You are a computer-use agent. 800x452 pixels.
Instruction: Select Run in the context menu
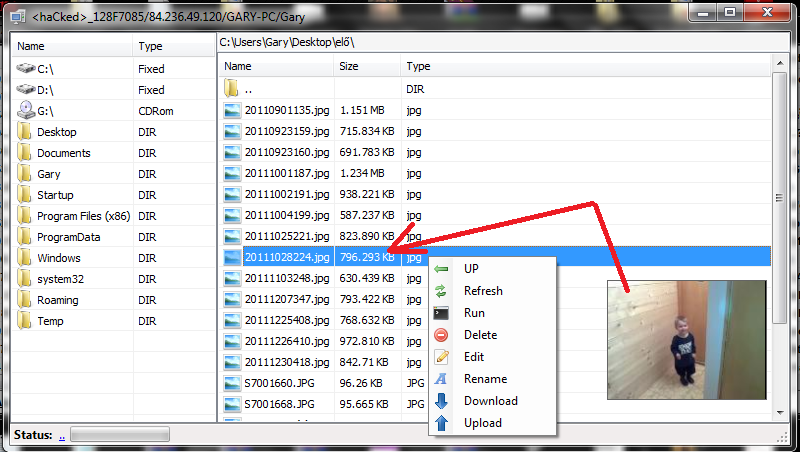pyautogui.click(x=474, y=313)
